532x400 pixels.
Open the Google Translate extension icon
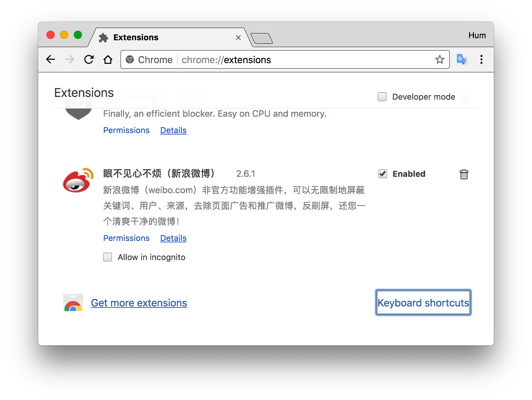(462, 59)
